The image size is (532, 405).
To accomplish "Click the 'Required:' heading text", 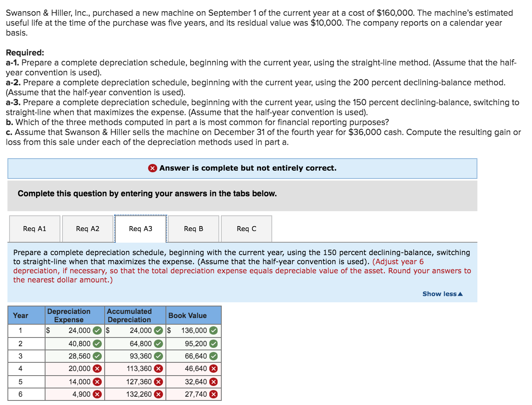I will [x=25, y=53].
